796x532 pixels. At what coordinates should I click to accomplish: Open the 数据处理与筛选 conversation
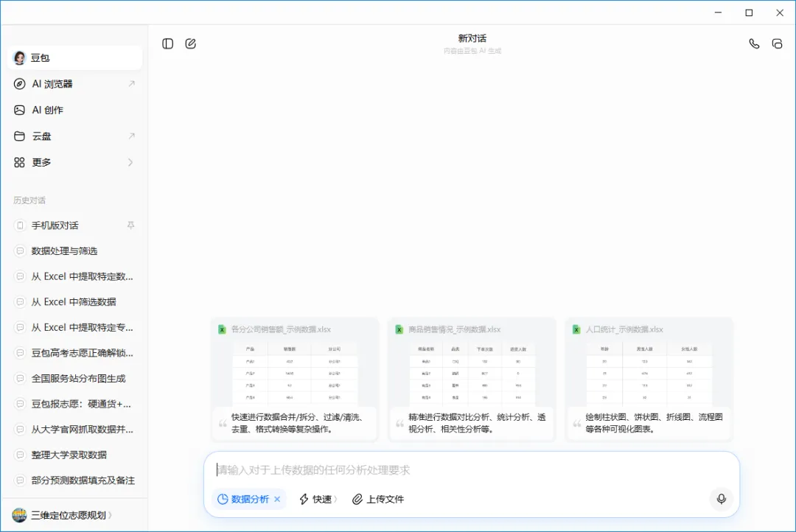[x=75, y=251]
